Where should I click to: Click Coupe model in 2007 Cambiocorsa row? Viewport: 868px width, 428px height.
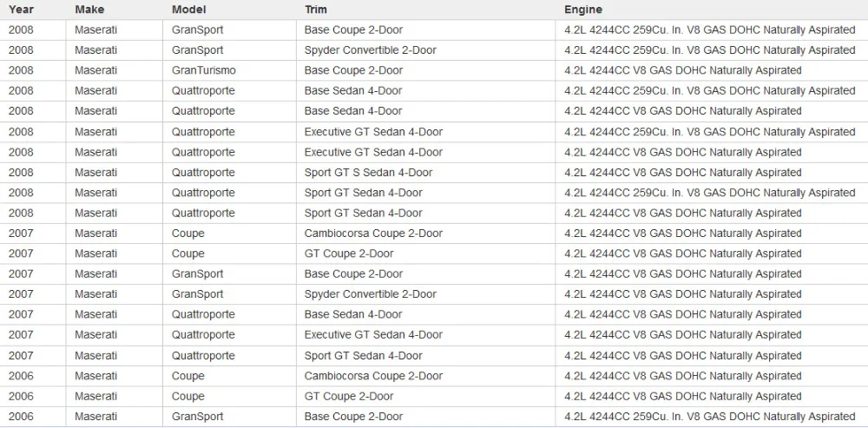(187, 234)
